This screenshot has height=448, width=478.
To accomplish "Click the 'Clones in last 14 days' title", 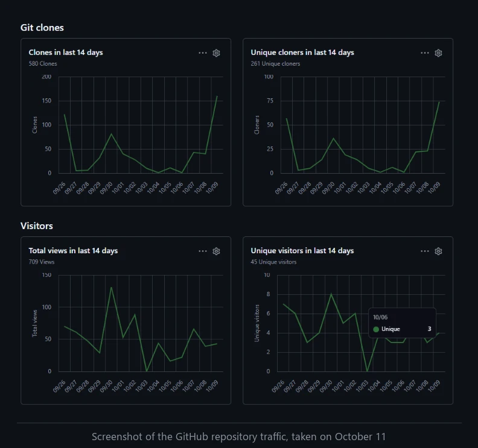I will [x=66, y=52].
